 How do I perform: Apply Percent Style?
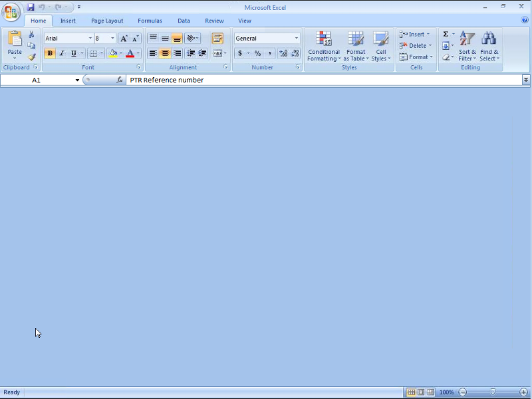(x=257, y=53)
